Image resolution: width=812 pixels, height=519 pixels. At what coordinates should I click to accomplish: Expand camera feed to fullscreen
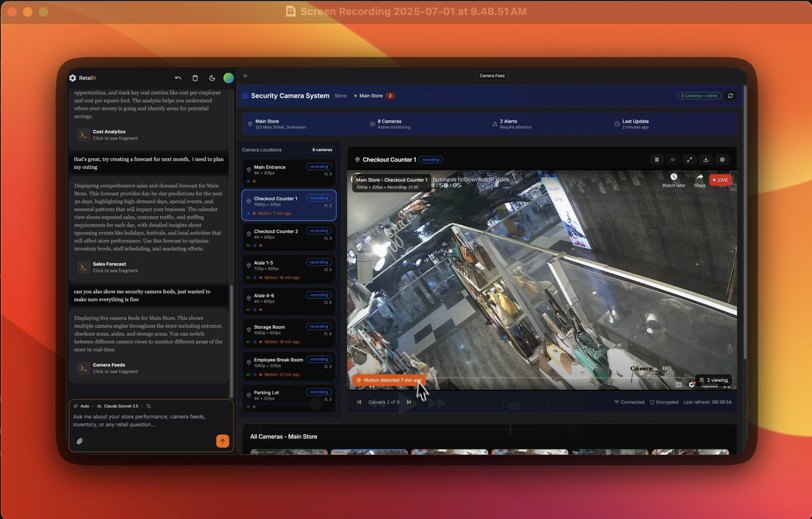click(x=689, y=160)
